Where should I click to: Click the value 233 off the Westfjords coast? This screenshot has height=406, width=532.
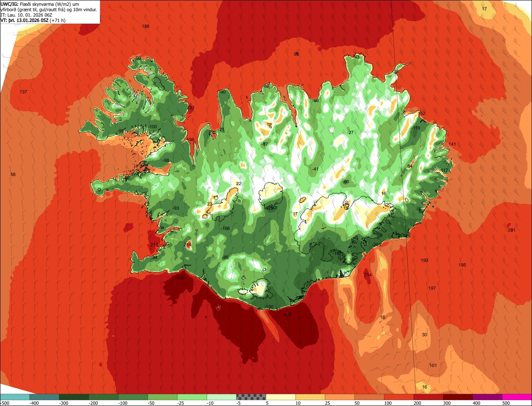click(x=190, y=108)
